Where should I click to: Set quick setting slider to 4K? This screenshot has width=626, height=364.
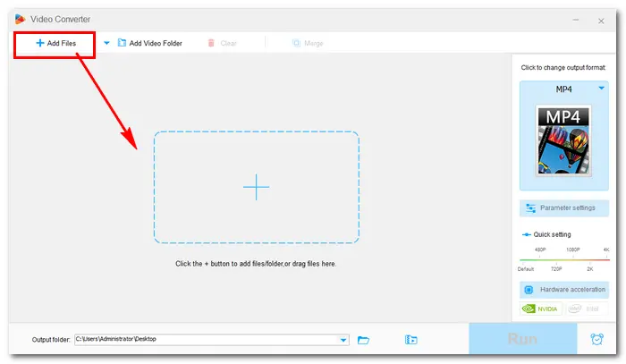[606, 250]
